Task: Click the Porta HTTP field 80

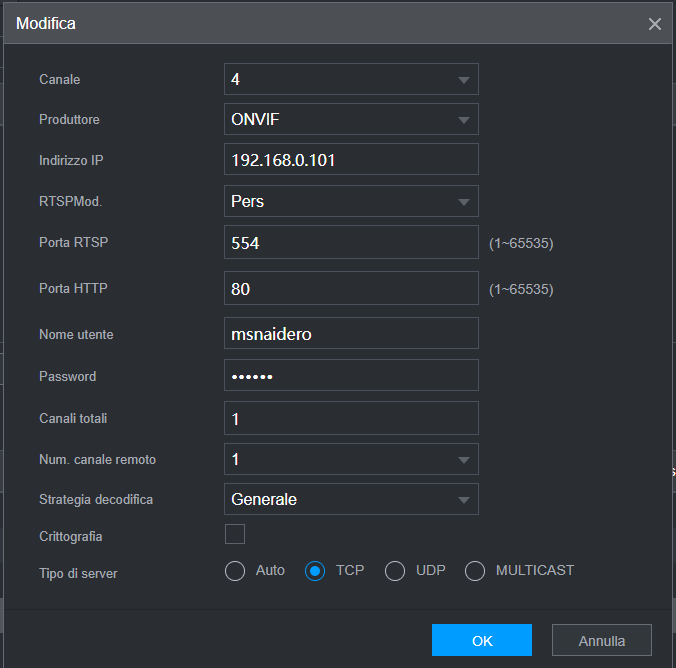Action: tap(351, 288)
